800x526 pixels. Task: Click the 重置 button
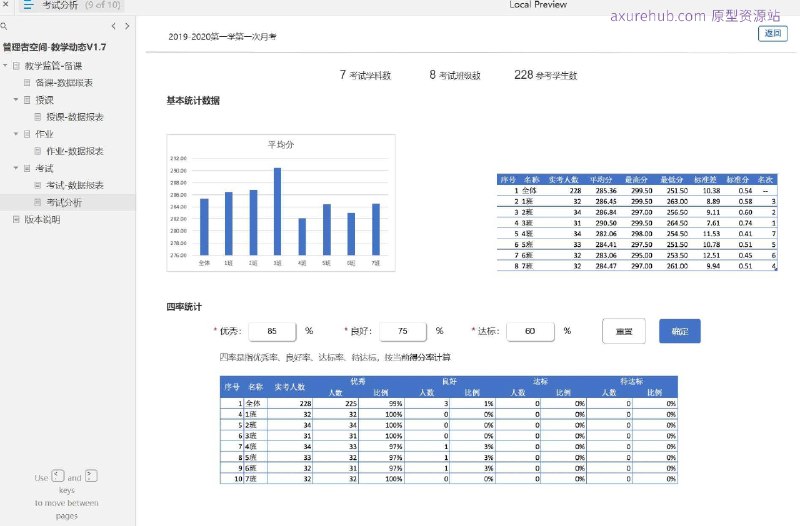click(624, 331)
